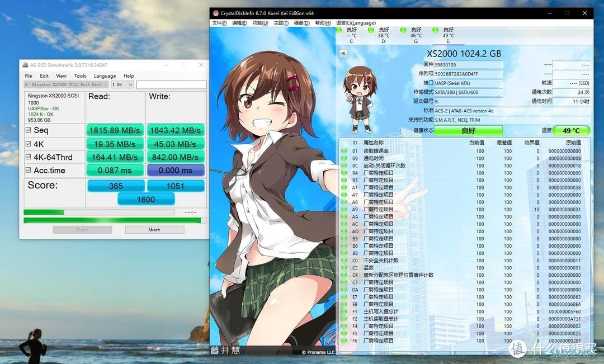Viewport: 604px width, 364px height.
Task: Click the 49 °C temperature indicator
Action: click(x=571, y=130)
